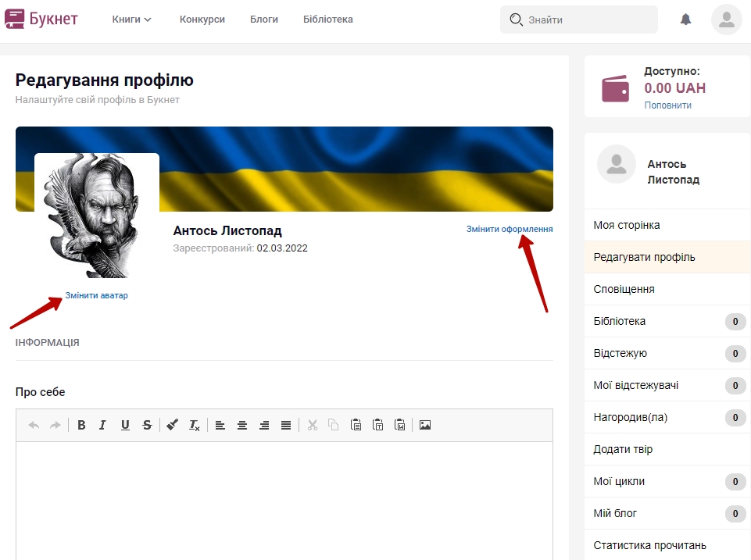Click the copy icon in editor toolbar
Image resolution: width=751 pixels, height=560 pixels.
point(334,425)
